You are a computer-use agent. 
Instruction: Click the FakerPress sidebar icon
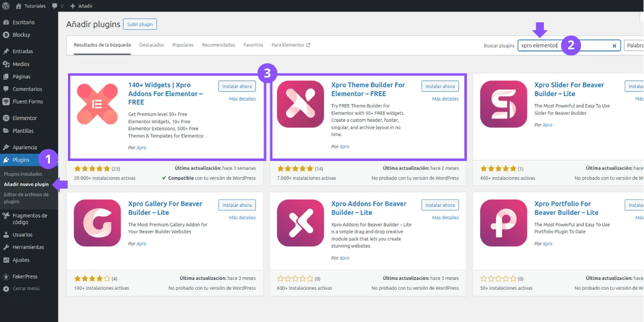[6, 277]
